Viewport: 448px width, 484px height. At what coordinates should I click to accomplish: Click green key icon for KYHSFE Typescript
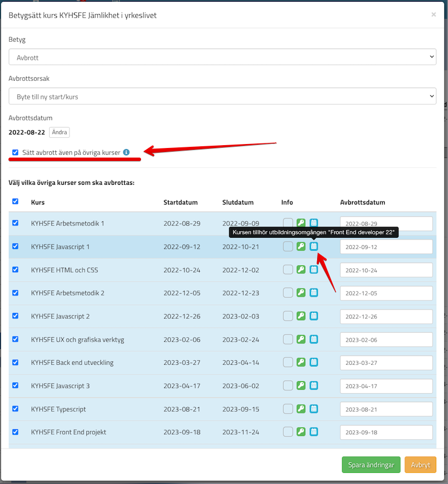[x=301, y=408]
